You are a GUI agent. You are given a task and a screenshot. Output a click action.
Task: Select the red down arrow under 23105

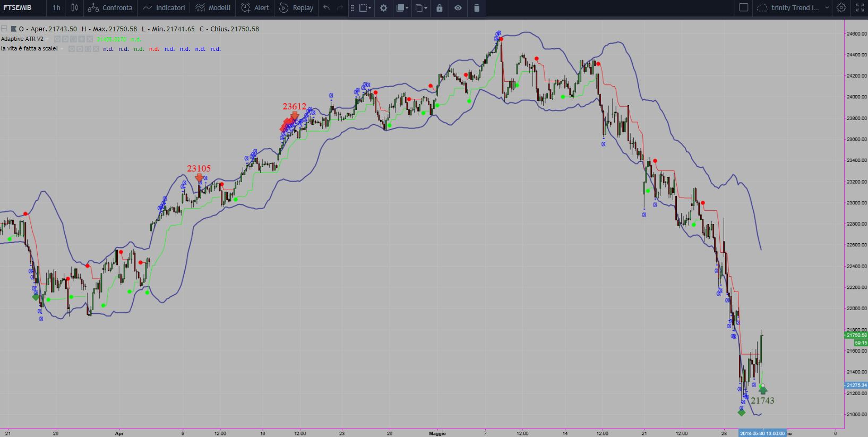199,178
